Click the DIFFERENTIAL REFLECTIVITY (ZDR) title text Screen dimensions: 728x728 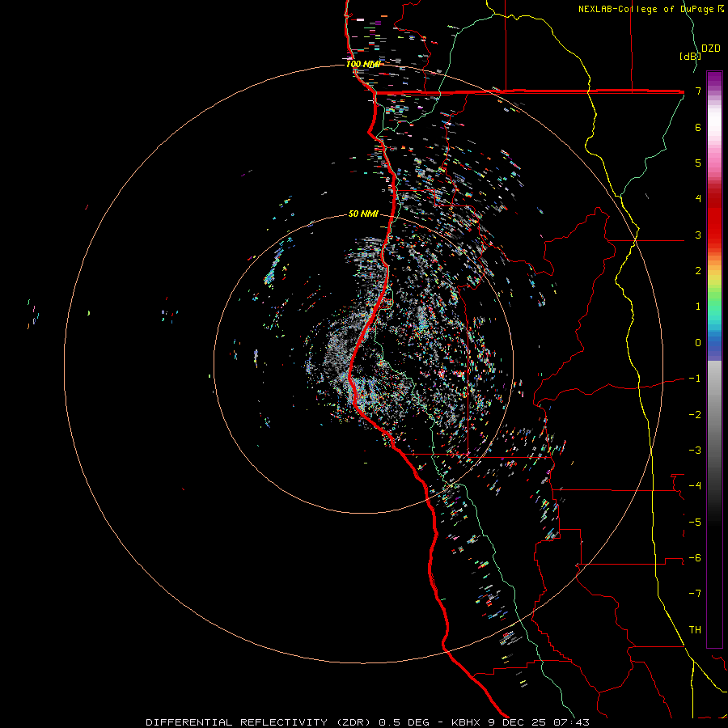coord(257,722)
